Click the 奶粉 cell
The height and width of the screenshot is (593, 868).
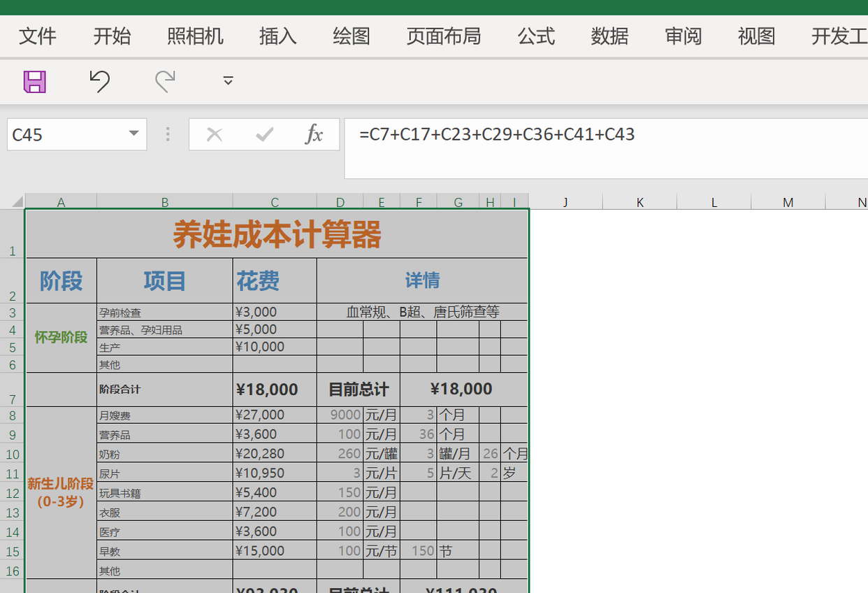tap(165, 453)
